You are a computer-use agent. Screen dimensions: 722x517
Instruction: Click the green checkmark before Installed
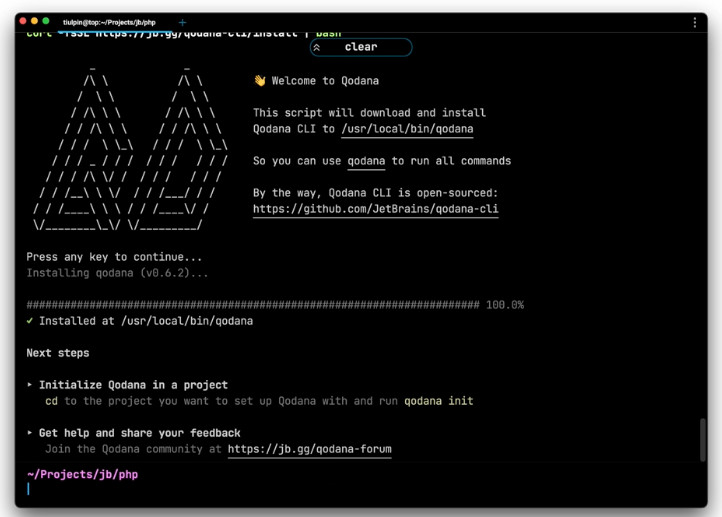tap(29, 320)
